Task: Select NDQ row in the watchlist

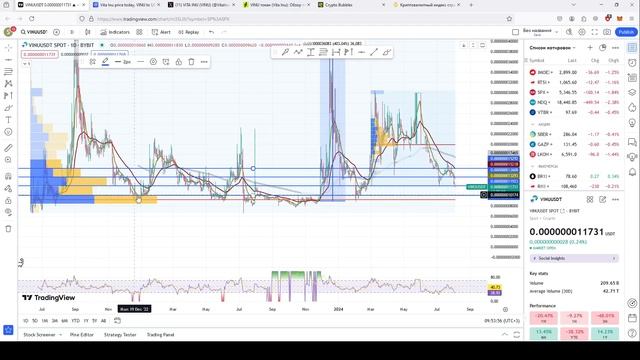Action: 574,102
